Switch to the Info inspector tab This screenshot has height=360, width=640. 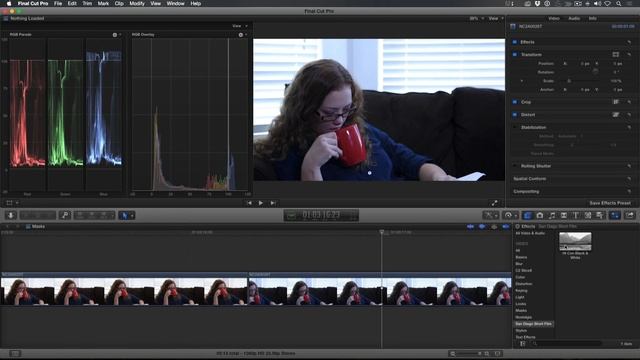(593, 18)
